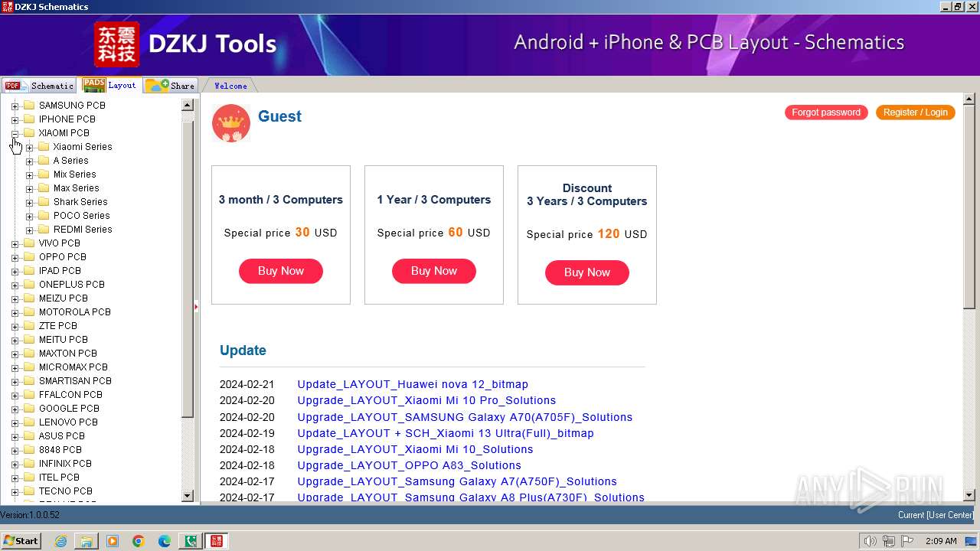Open the Schematic tab
The image size is (980, 551).
click(39, 86)
